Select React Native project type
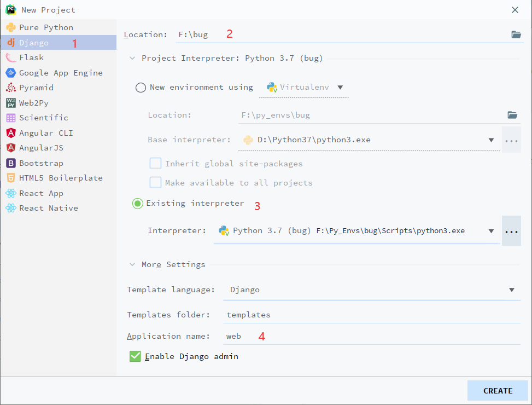The image size is (532, 405). tap(48, 208)
